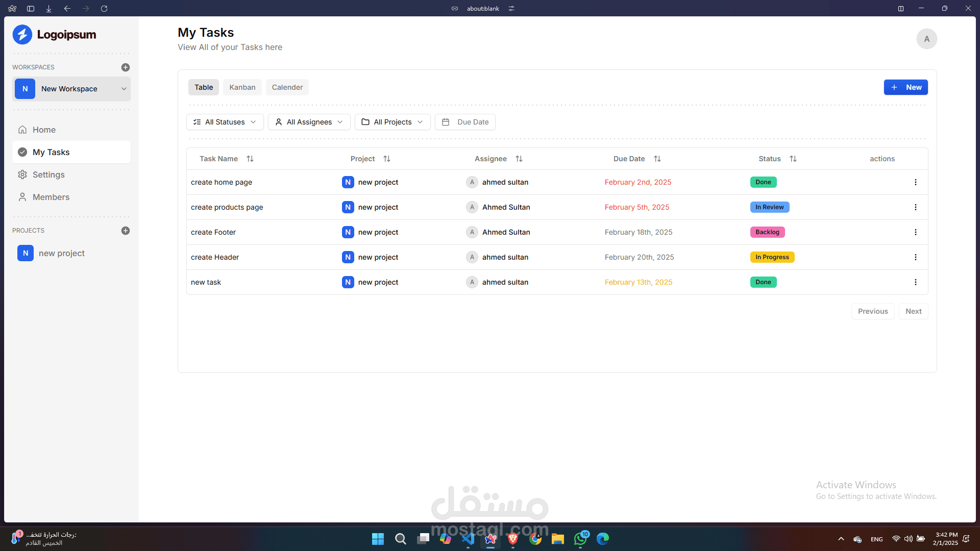Click the user avatar A at top right
This screenshot has height=551, width=980.
pos(926,39)
